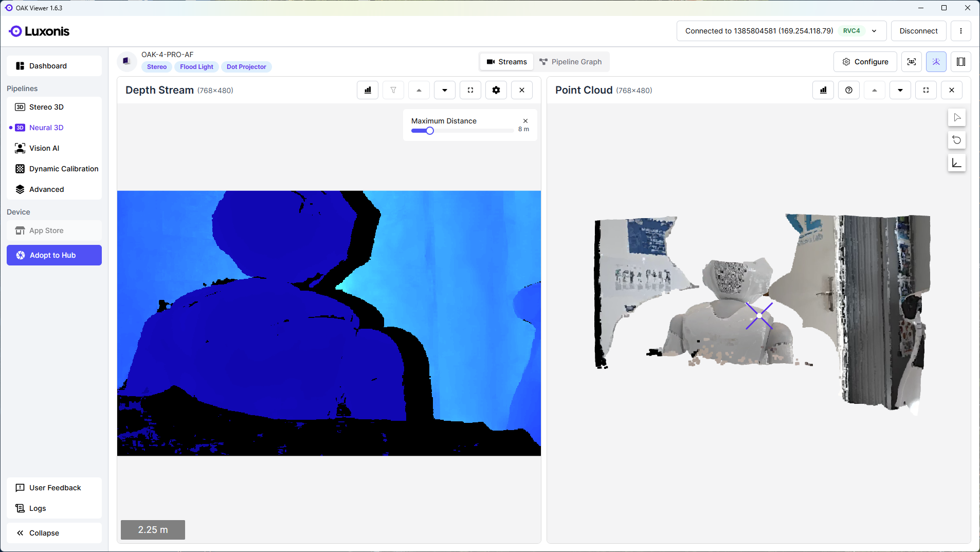
Task: Fullscreen the Point Cloud panel
Action: (925, 90)
